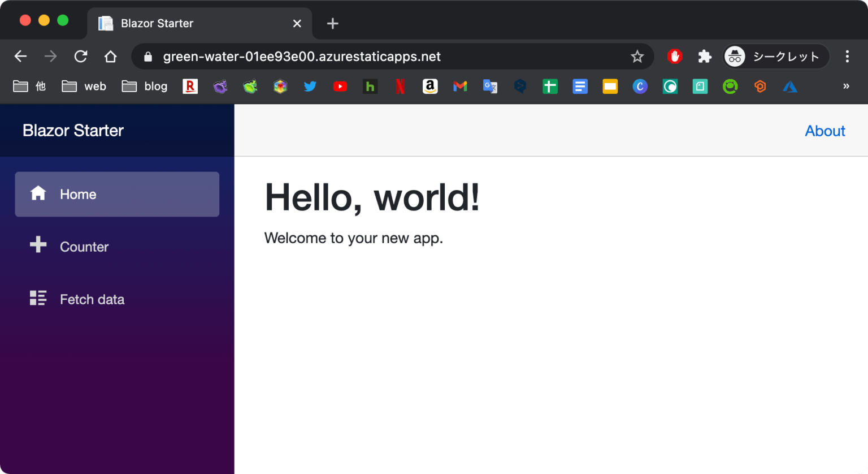The height and width of the screenshot is (474, 868).
Task: Open the Amazon bookmark
Action: (429, 86)
